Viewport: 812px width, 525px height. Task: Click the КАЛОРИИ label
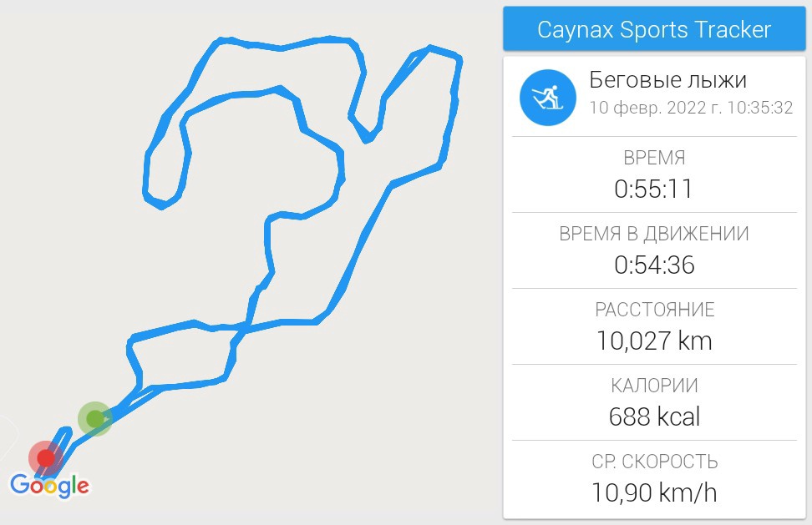tap(654, 386)
